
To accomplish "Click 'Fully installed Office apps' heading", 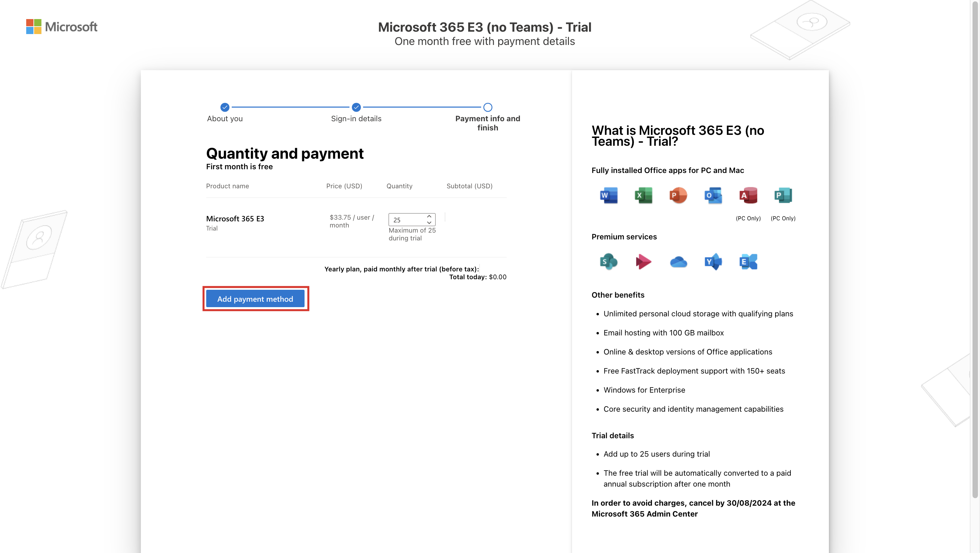I will click(668, 170).
